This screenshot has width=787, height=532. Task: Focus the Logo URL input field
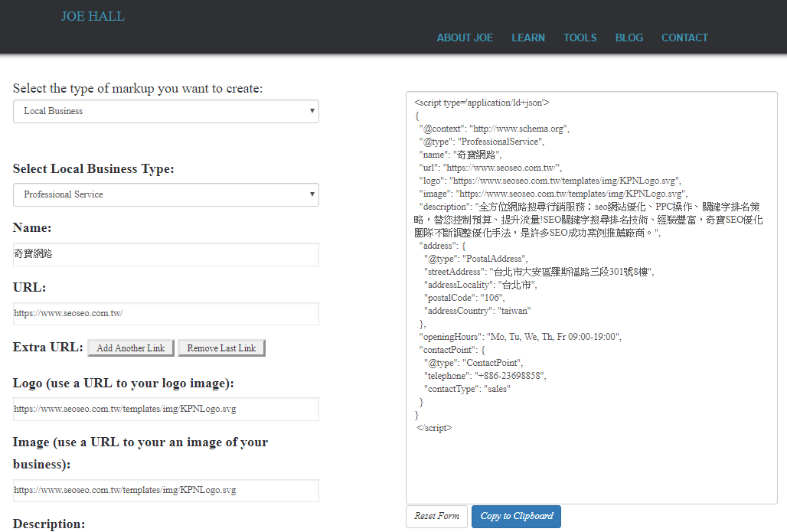tap(166, 409)
